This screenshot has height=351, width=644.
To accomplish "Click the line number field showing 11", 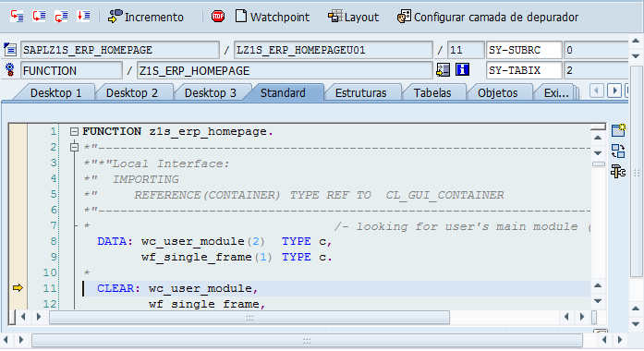I will (466, 50).
